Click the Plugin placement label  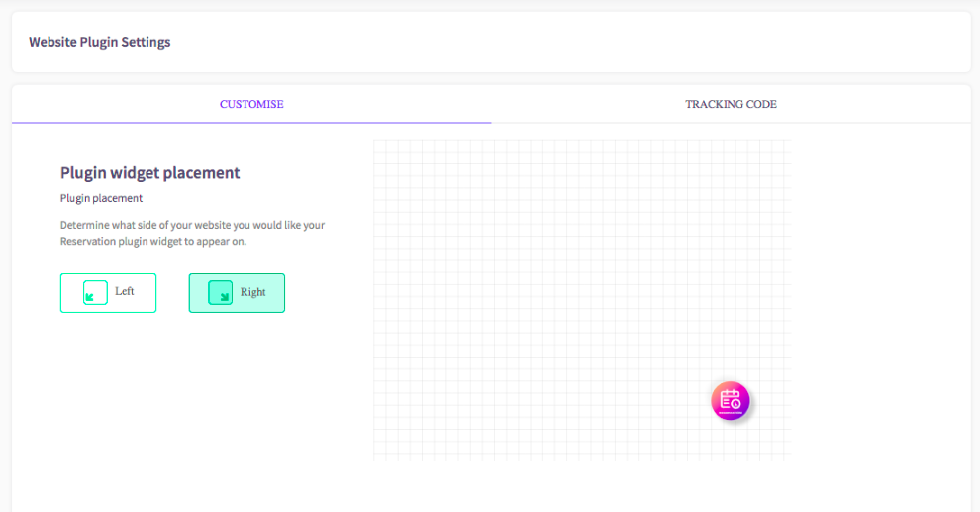(x=101, y=198)
